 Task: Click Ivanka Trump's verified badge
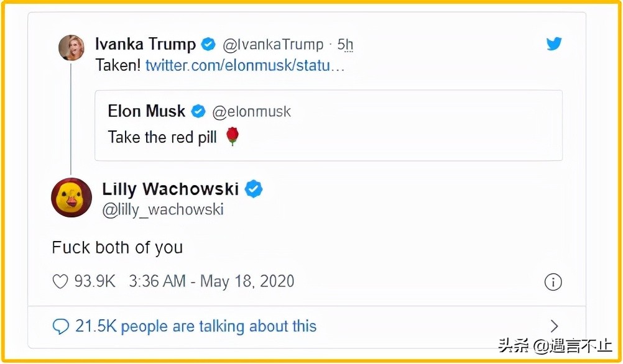click(209, 45)
